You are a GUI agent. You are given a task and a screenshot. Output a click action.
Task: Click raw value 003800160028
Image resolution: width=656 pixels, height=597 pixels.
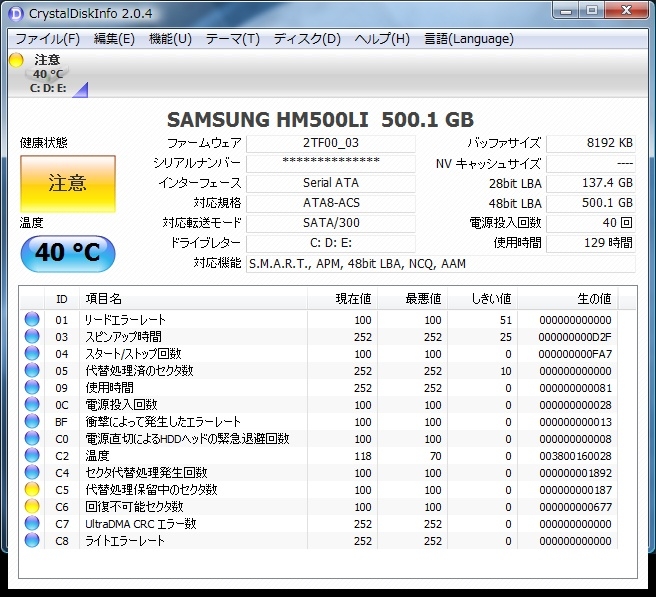point(575,456)
